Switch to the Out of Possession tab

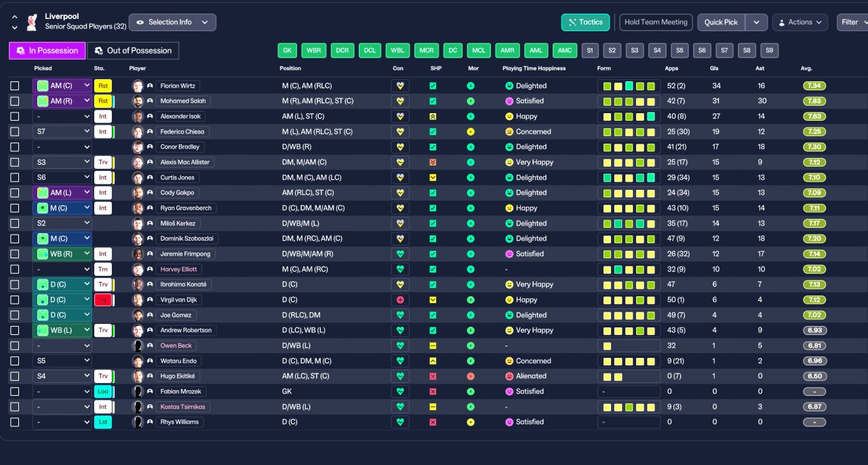133,50
